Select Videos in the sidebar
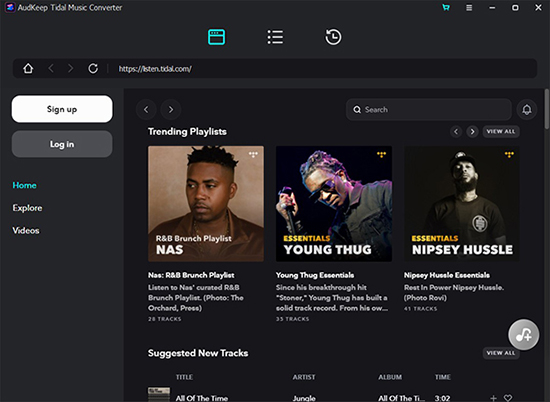The height and width of the screenshot is (402, 550). pos(26,230)
